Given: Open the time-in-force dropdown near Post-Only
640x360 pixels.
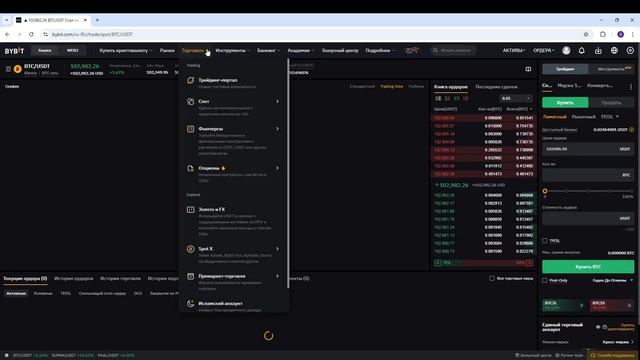Looking at the screenshot, I should tap(612, 280).
